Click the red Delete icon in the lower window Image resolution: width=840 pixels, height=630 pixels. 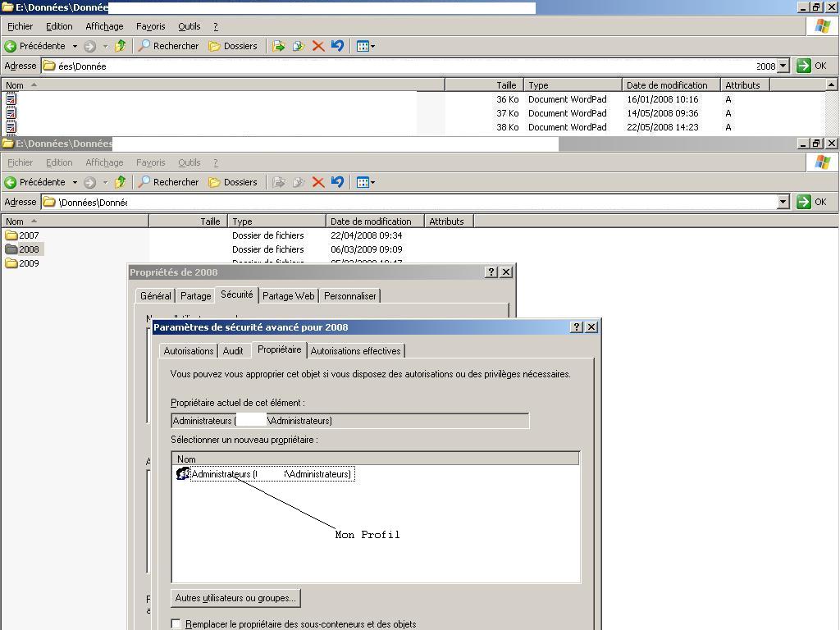318,182
